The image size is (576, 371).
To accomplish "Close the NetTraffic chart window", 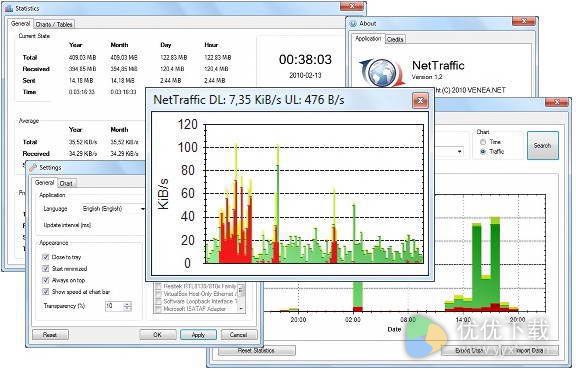I will coord(420,100).
